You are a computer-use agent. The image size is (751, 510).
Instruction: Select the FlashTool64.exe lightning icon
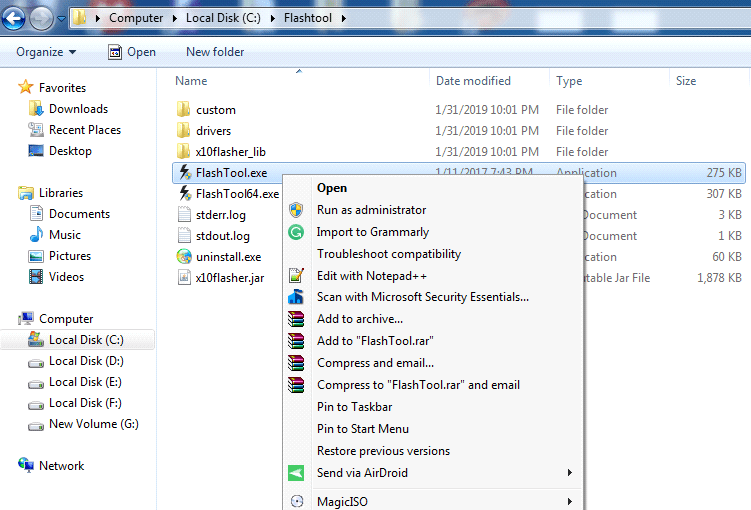(185, 193)
